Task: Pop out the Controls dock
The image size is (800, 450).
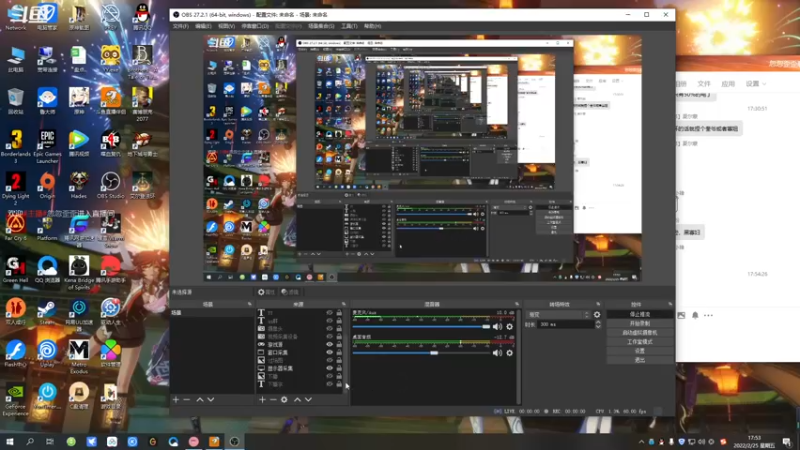Action: pyautogui.click(x=670, y=304)
